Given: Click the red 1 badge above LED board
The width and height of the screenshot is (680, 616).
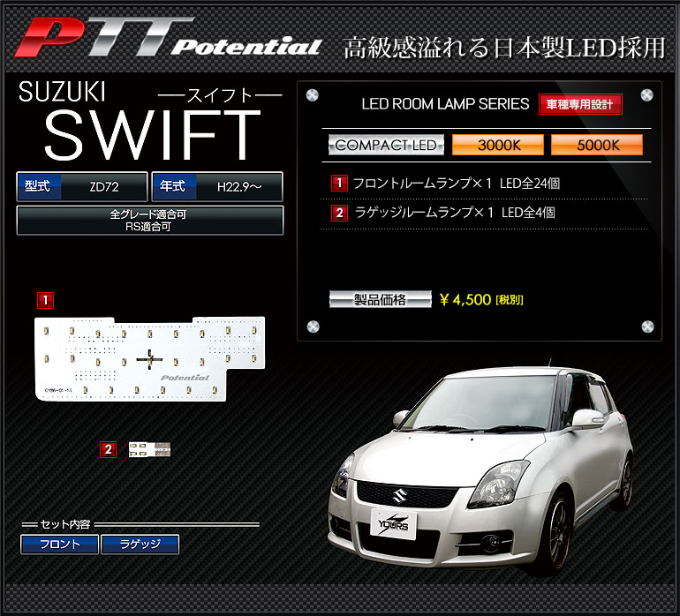Looking at the screenshot, I should [x=45, y=300].
